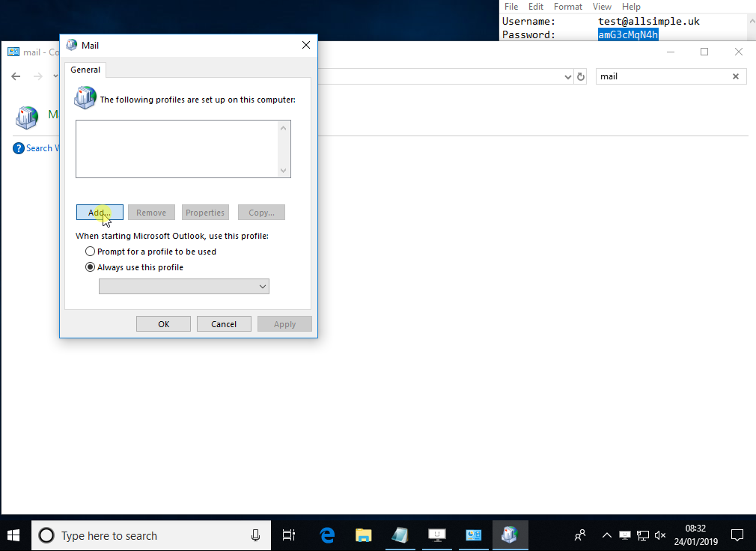Image resolution: width=756 pixels, height=551 pixels.
Task: Click the profiles list scrollbar down arrow
Action: (x=283, y=171)
